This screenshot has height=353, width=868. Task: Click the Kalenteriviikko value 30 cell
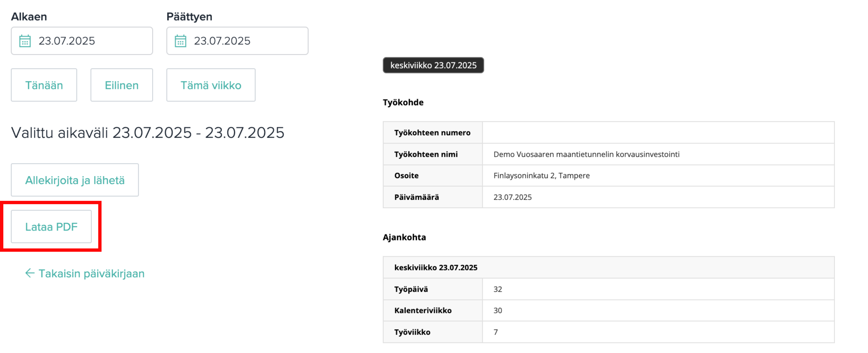658,310
